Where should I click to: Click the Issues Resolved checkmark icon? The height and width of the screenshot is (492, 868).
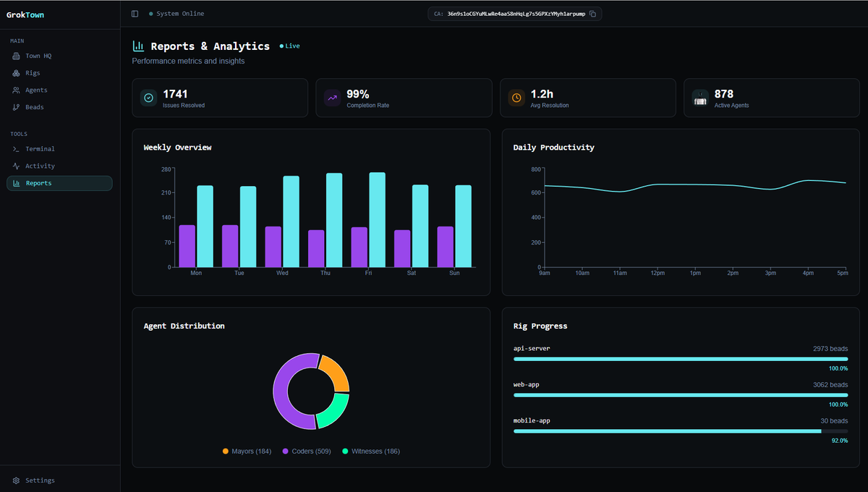coord(148,98)
